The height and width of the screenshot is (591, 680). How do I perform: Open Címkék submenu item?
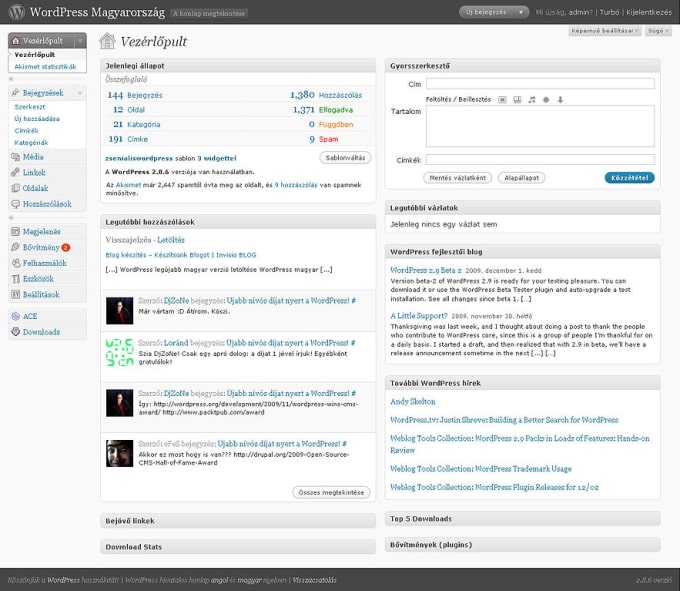point(26,131)
